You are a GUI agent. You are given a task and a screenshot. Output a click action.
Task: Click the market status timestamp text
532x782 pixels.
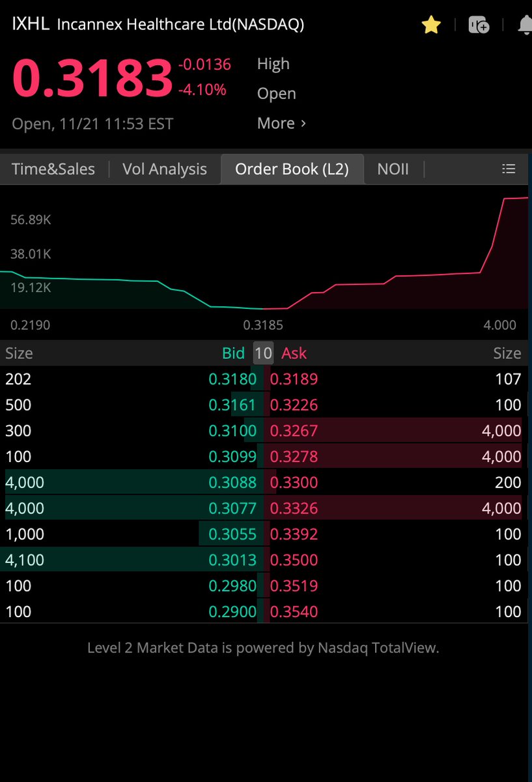tap(92, 124)
